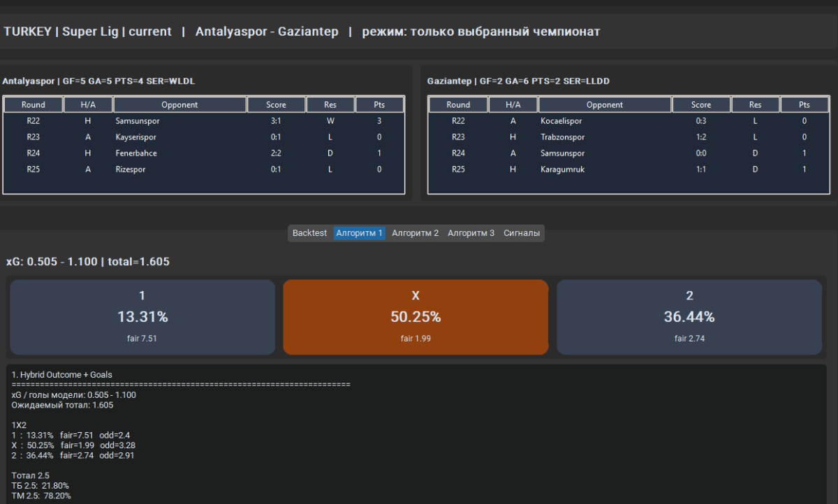Select the highlighted draw 'X' outcome card

coord(416,317)
